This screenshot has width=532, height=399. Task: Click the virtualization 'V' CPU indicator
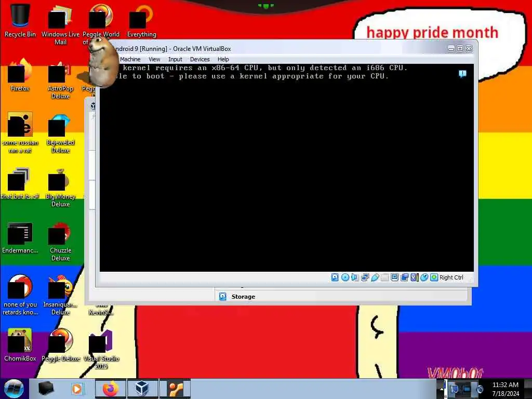[x=414, y=277]
